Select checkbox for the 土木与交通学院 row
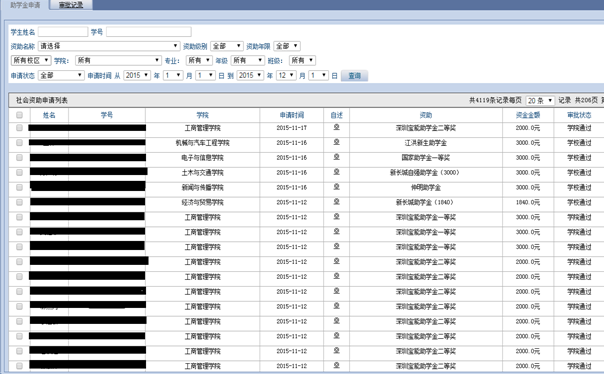Viewport: 604px width, 374px height. point(19,173)
